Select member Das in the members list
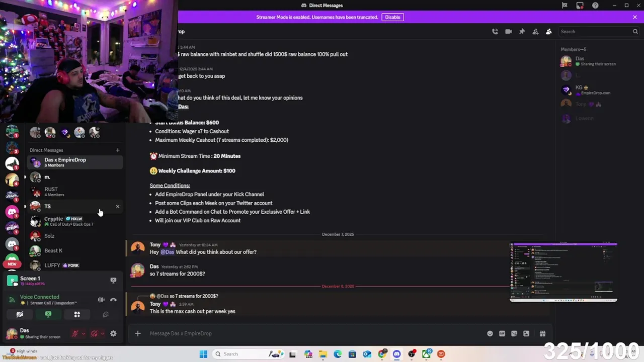The width and height of the screenshot is (644, 362). 598,61
